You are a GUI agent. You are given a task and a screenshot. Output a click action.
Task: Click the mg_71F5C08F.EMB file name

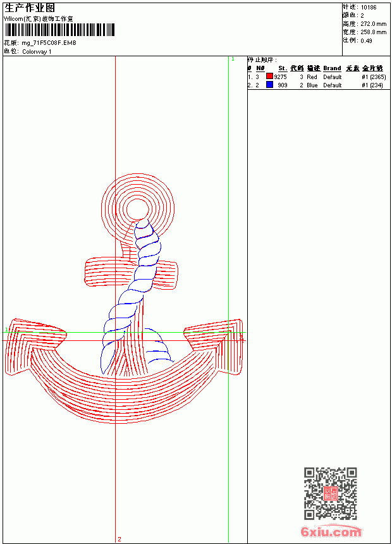point(49,43)
